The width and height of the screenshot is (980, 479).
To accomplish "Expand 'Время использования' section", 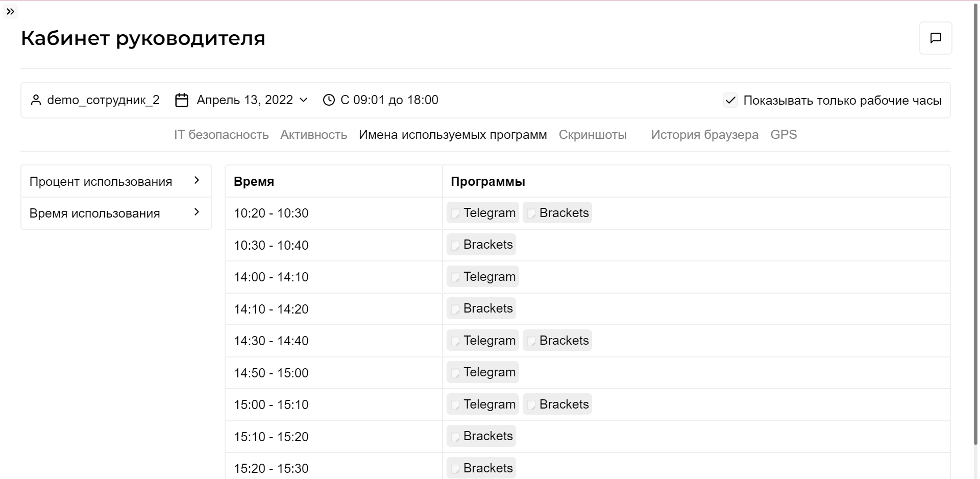I will pyautogui.click(x=116, y=213).
